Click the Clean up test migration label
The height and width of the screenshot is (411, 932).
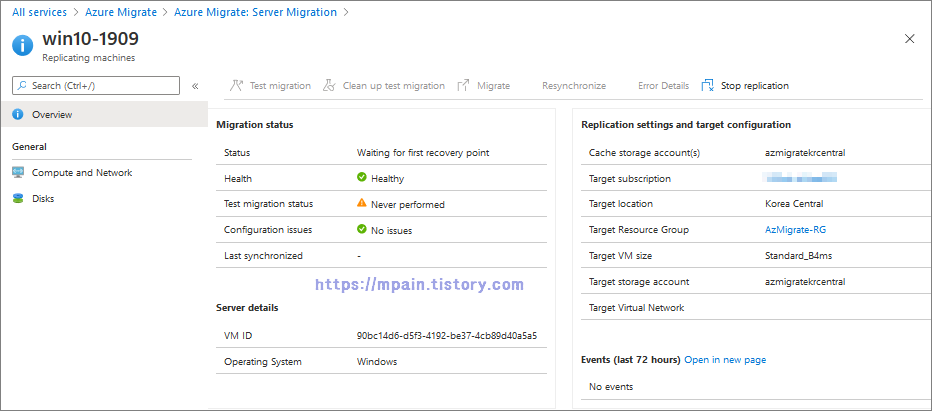(x=393, y=86)
